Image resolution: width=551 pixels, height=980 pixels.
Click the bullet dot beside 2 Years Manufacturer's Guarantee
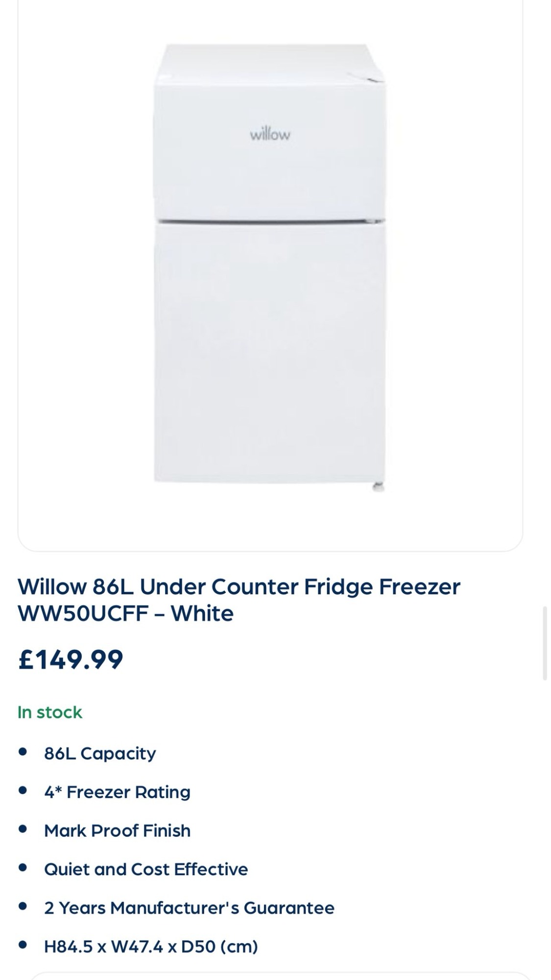pos(23,907)
